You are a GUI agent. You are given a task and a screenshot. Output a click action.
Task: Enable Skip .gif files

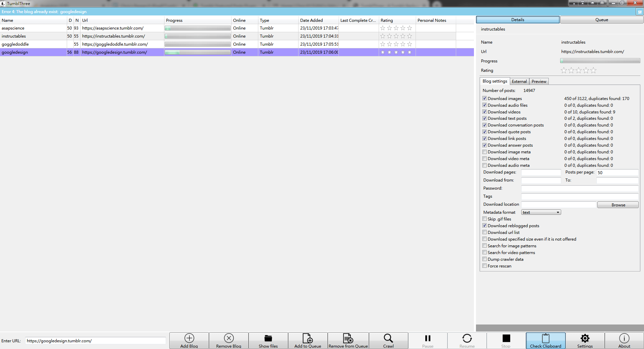[484, 219]
